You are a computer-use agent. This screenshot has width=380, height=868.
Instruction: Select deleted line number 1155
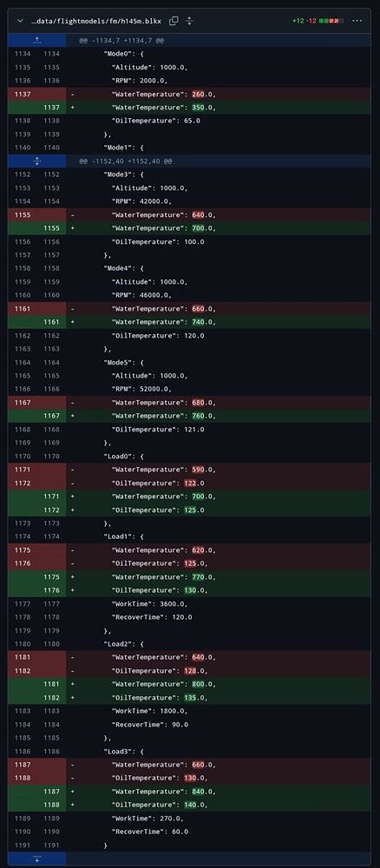coord(23,214)
